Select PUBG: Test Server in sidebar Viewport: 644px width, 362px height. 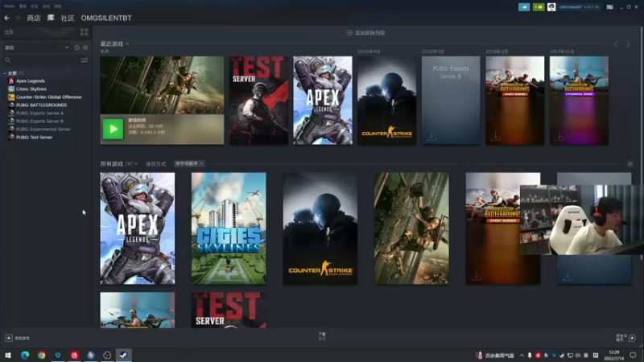pos(34,137)
